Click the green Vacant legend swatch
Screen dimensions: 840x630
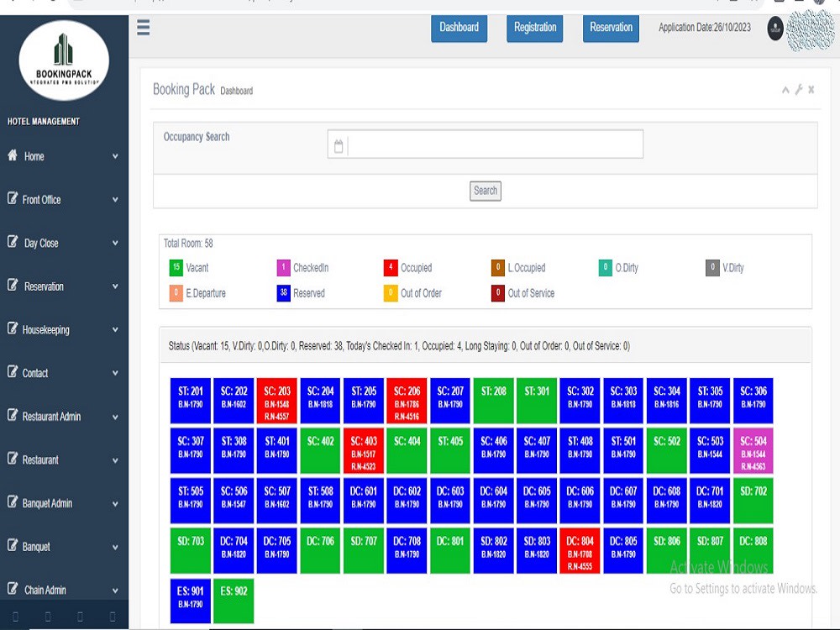point(176,267)
